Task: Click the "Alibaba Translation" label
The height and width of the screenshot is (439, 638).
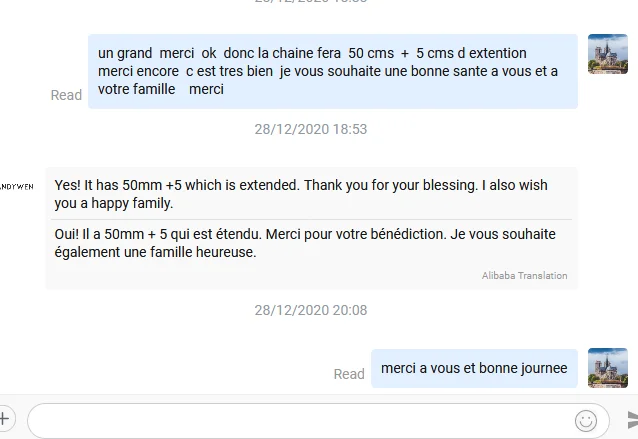Action: pos(524,276)
